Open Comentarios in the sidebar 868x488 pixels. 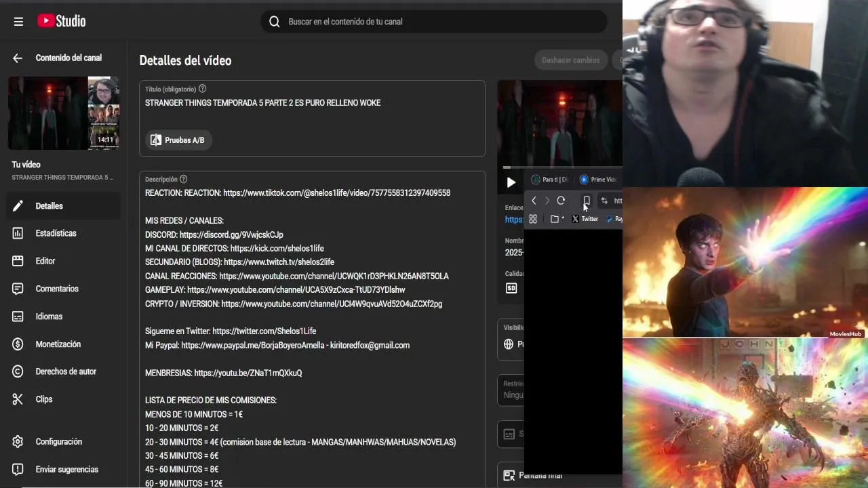point(64,289)
